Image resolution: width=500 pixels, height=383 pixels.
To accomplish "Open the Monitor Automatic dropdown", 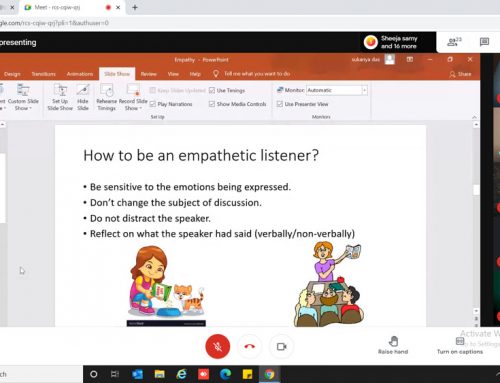I will 364,90.
